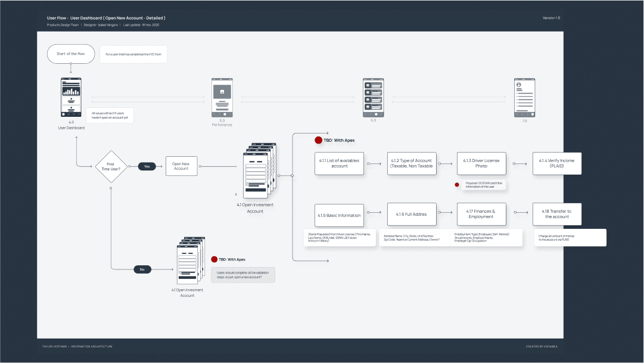Select 4.1.6 Full Addres box
This screenshot has height=363, width=644.
412,214
